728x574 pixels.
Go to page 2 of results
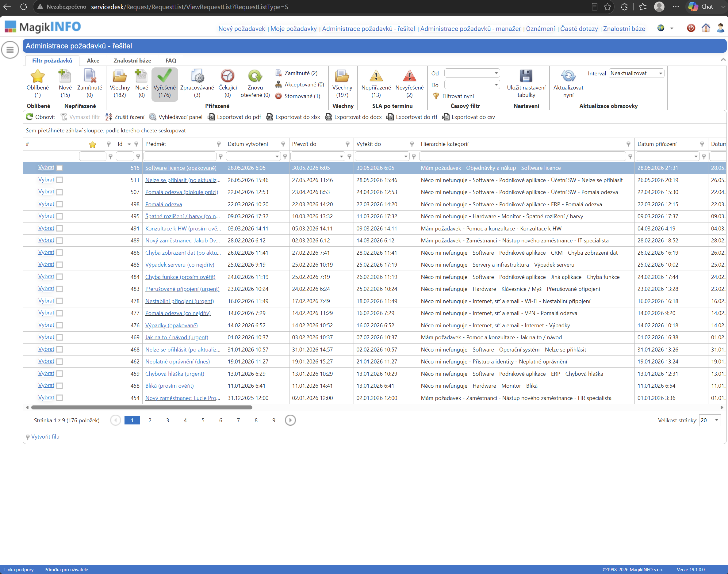(150, 420)
